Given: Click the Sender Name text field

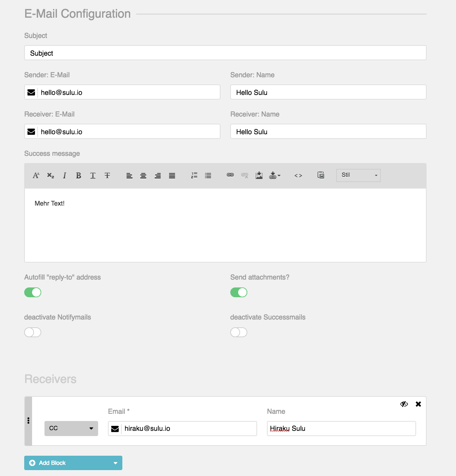Looking at the screenshot, I should tap(328, 92).
